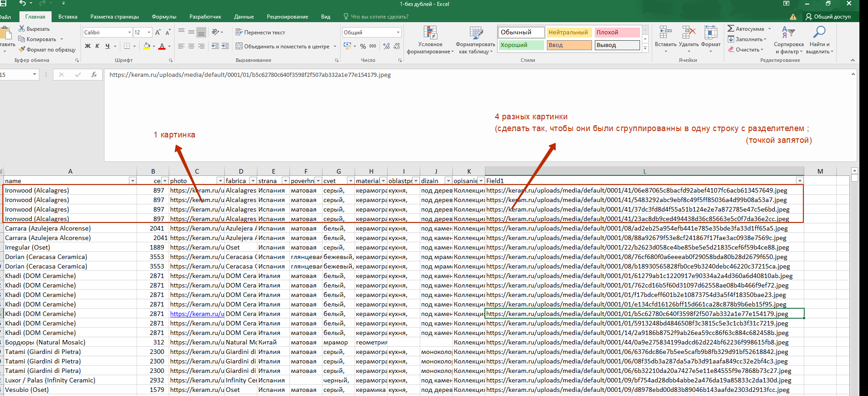Apply the Плохой cell style
This screenshot has width=868, height=396.
click(617, 33)
